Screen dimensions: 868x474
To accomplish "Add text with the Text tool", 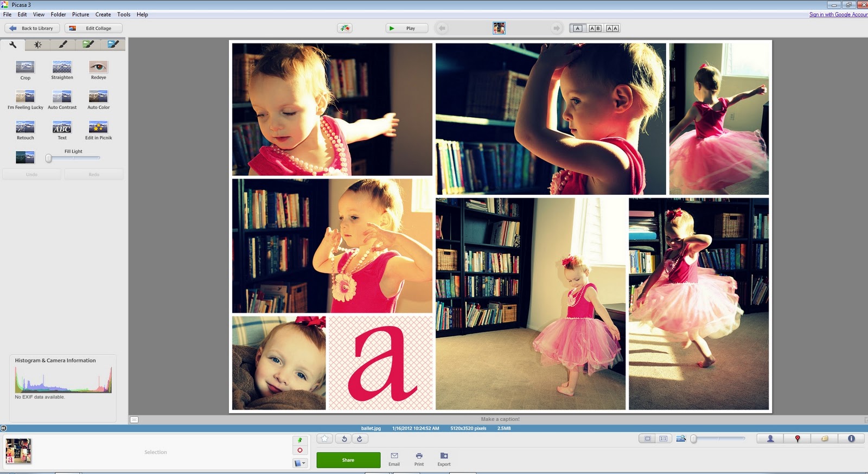I will click(x=62, y=127).
